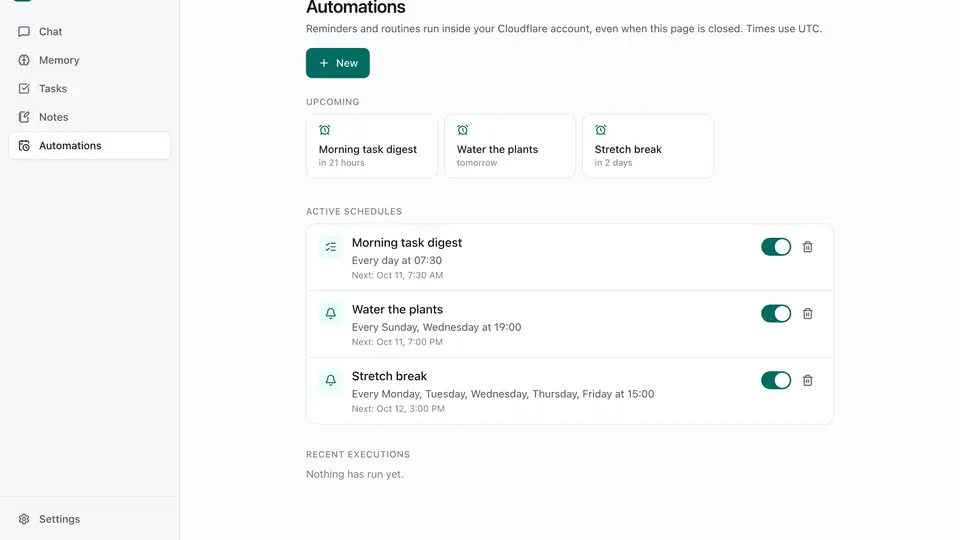960x540 pixels.
Task: Click the ACTIVE SCHEDULES section label
Action: [354, 211]
